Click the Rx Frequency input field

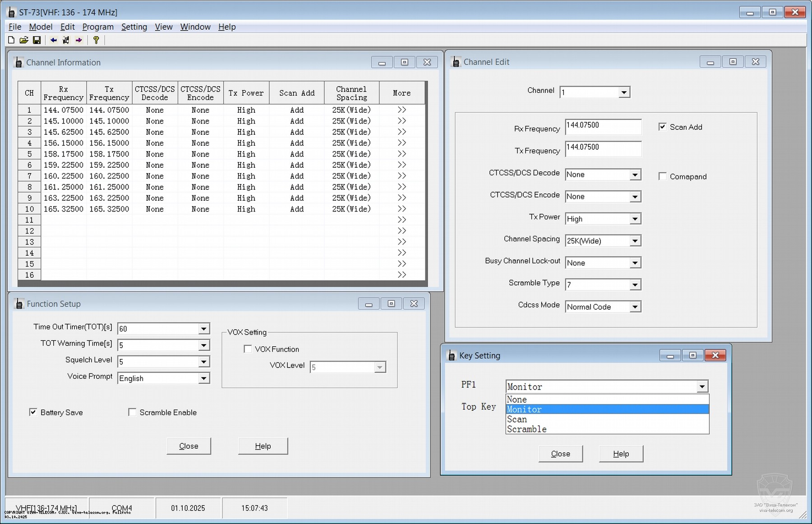tap(603, 127)
